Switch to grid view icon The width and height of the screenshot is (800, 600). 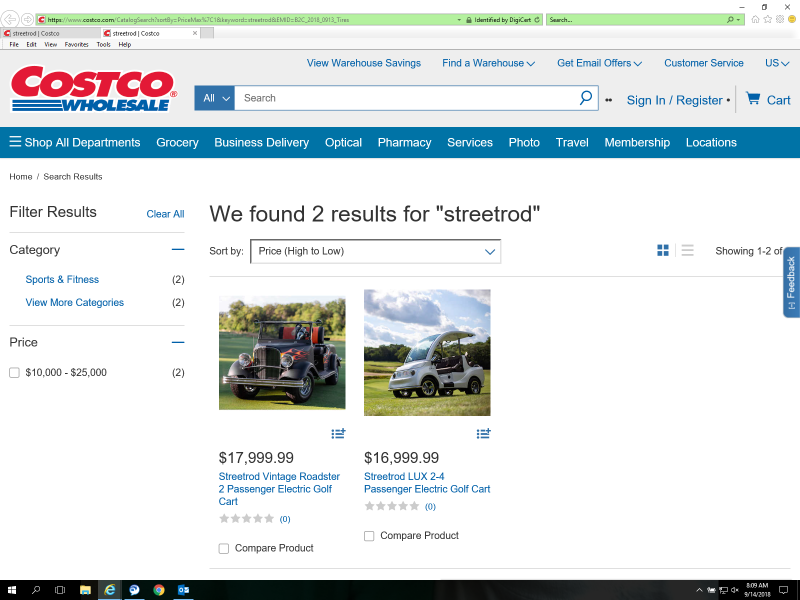663,250
